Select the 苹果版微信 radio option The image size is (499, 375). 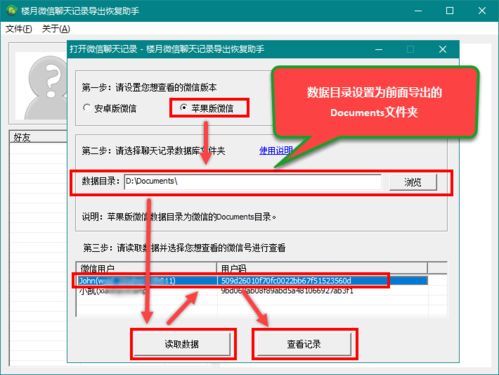click(207, 108)
